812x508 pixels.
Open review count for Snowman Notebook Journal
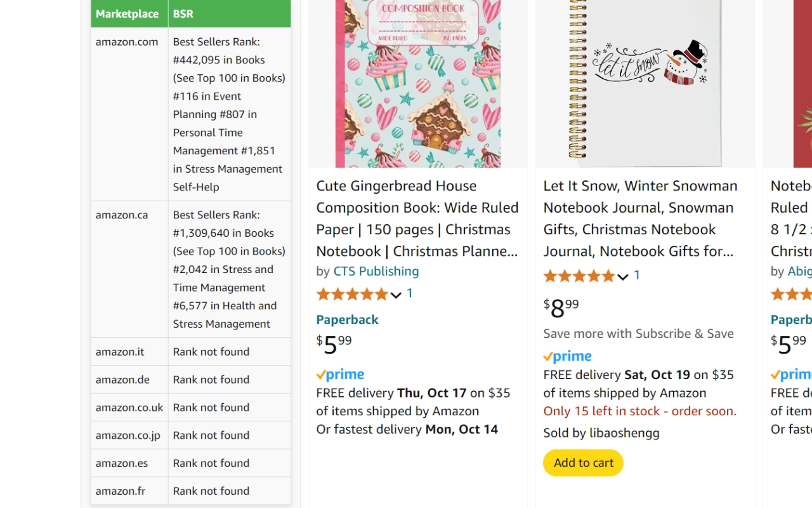click(x=637, y=276)
